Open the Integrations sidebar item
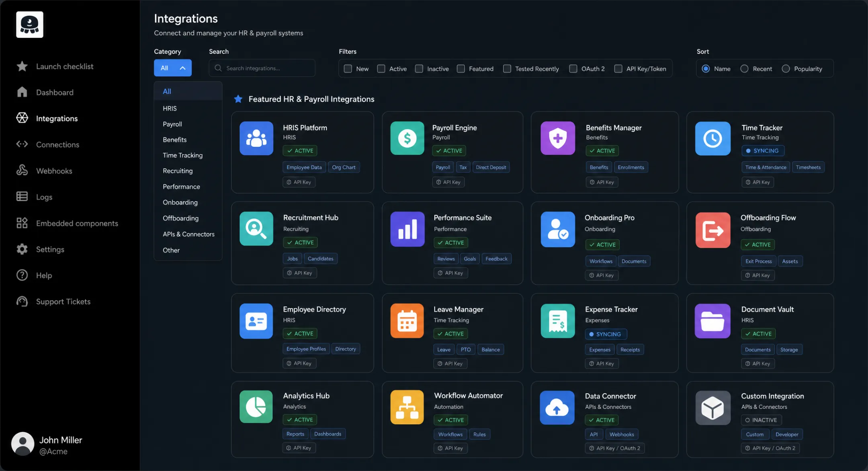 (57, 118)
